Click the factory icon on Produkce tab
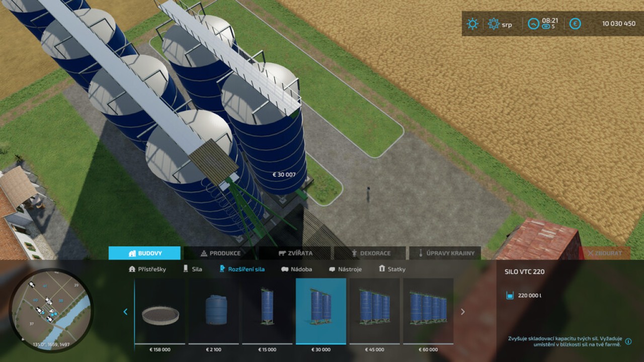Image resolution: width=644 pixels, height=362 pixels. pyautogui.click(x=204, y=253)
